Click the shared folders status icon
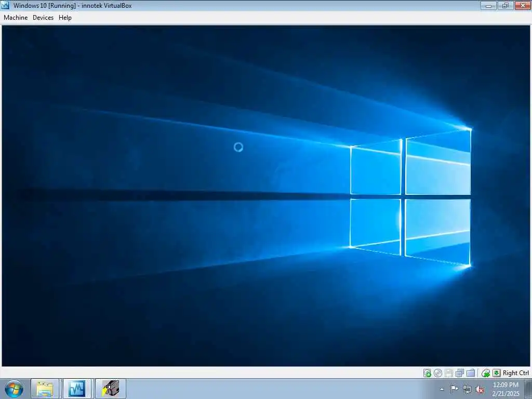The width and height of the screenshot is (532, 399). [471, 373]
